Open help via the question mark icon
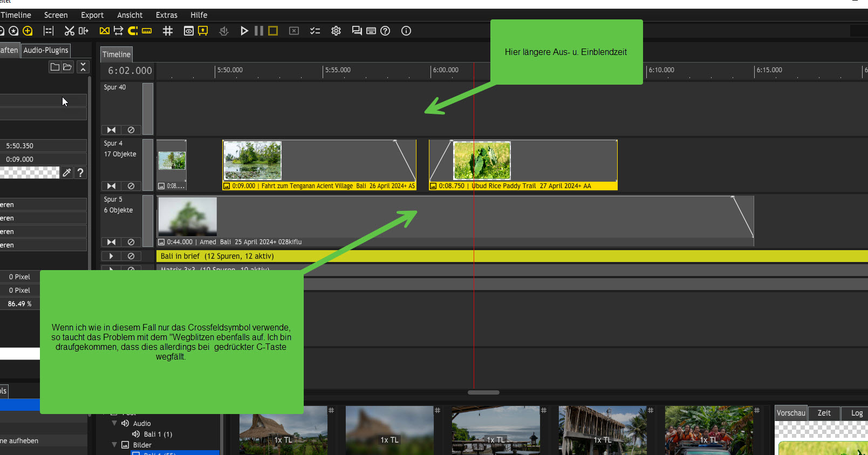Screen dimensions: 868x455 tap(385, 31)
